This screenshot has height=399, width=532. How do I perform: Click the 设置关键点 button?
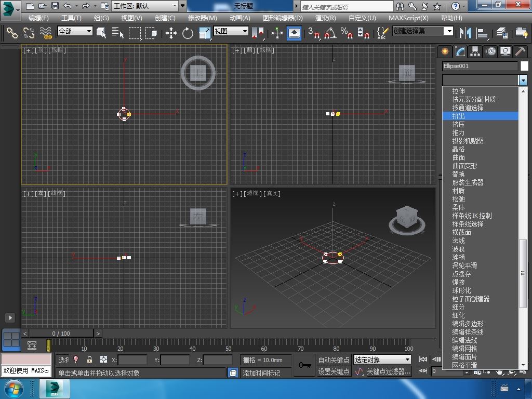334,371
